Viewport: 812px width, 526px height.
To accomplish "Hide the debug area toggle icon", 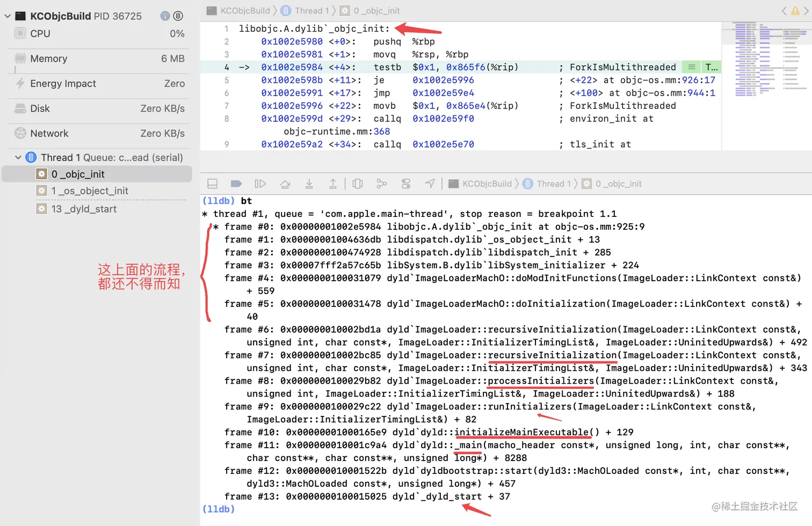I will click(213, 184).
